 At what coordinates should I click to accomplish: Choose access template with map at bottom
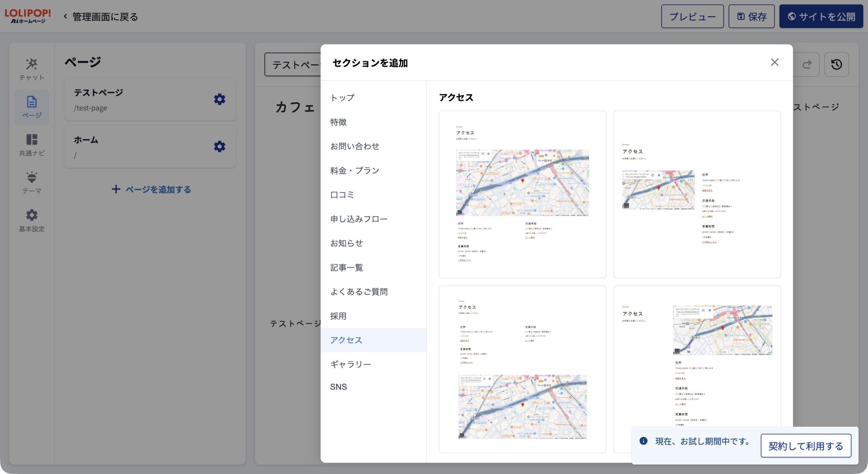click(x=522, y=369)
